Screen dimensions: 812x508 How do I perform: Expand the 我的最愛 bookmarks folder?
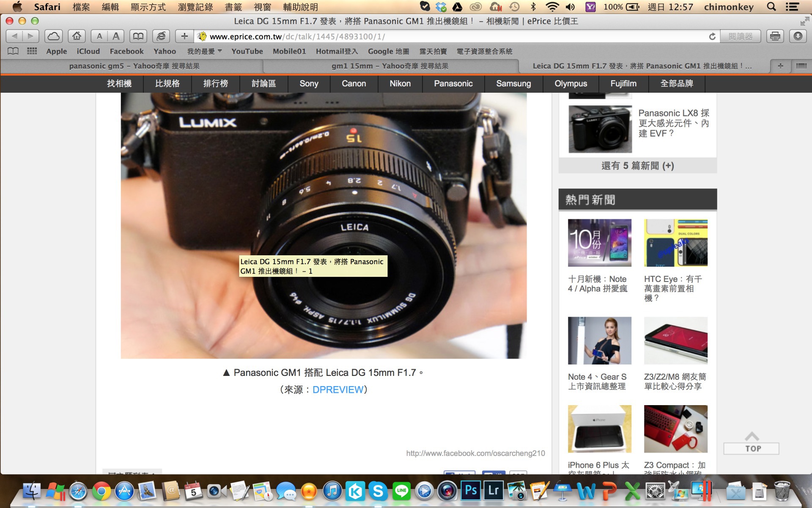pos(205,51)
